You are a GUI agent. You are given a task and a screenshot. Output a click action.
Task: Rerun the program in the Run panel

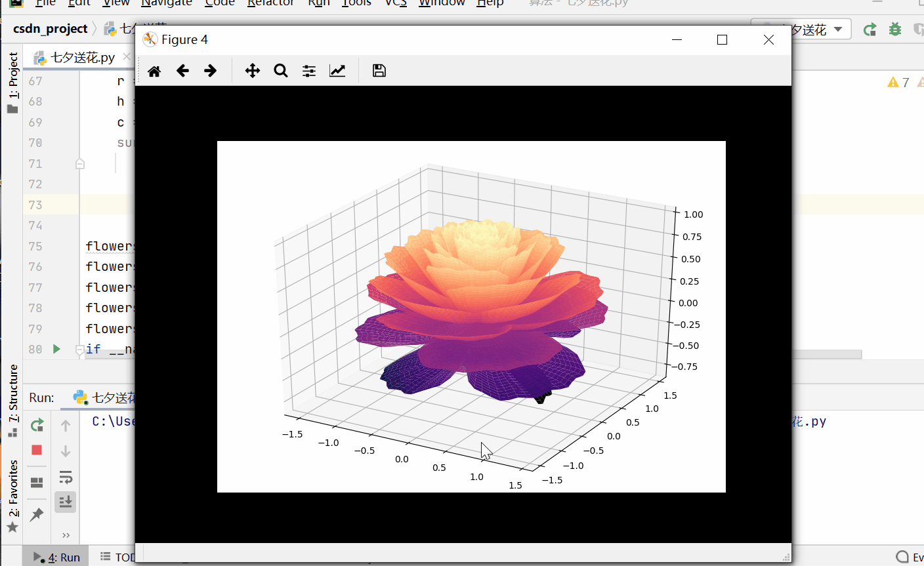click(x=37, y=425)
